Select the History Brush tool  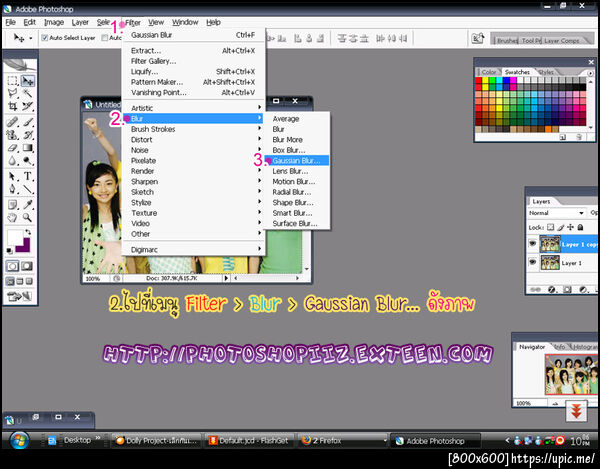coord(27,135)
